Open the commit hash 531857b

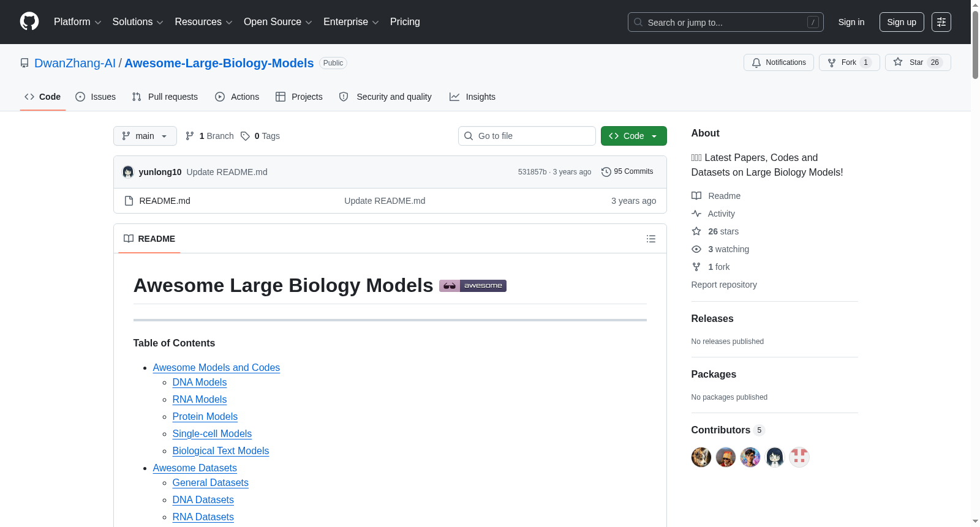coord(532,172)
